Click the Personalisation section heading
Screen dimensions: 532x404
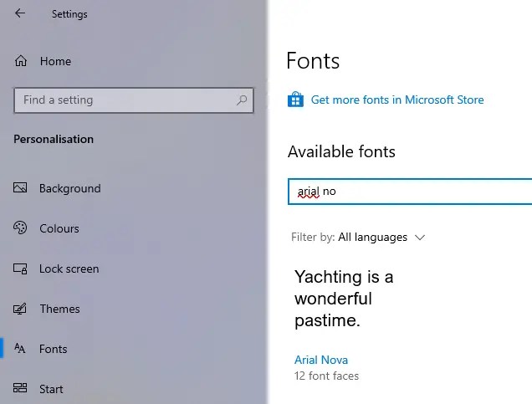[54, 139]
